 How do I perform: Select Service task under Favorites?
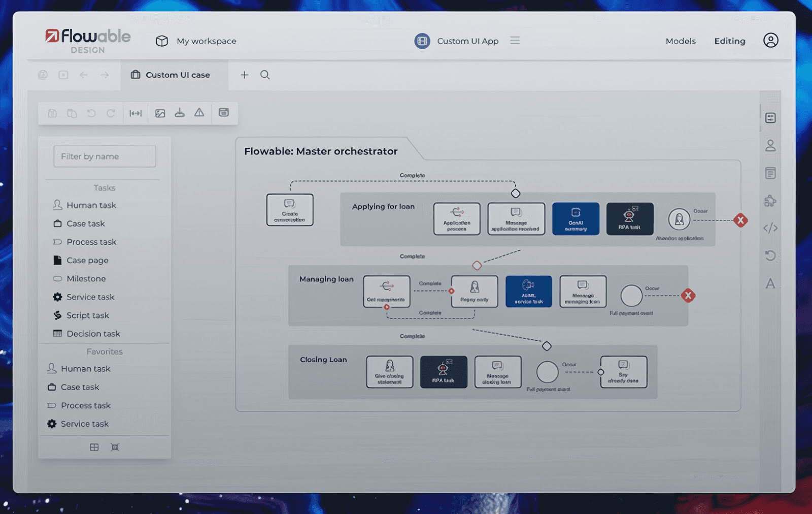click(x=78, y=424)
